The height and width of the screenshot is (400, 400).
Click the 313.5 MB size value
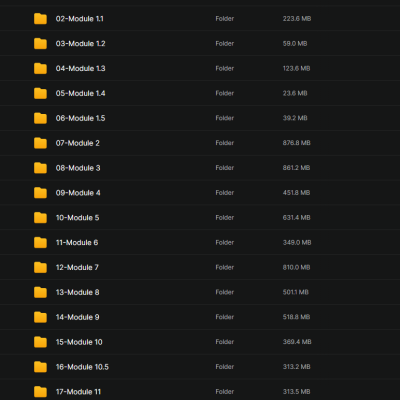coord(297,392)
